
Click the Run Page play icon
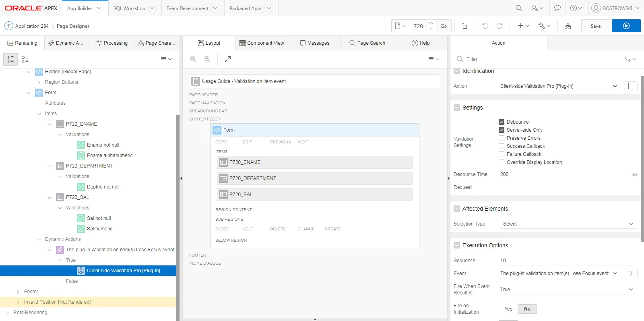tap(626, 26)
